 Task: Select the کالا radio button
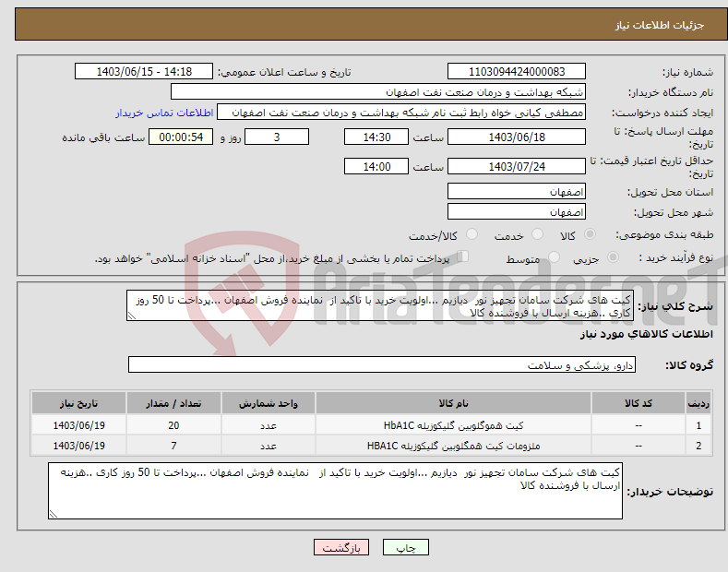[x=590, y=234]
